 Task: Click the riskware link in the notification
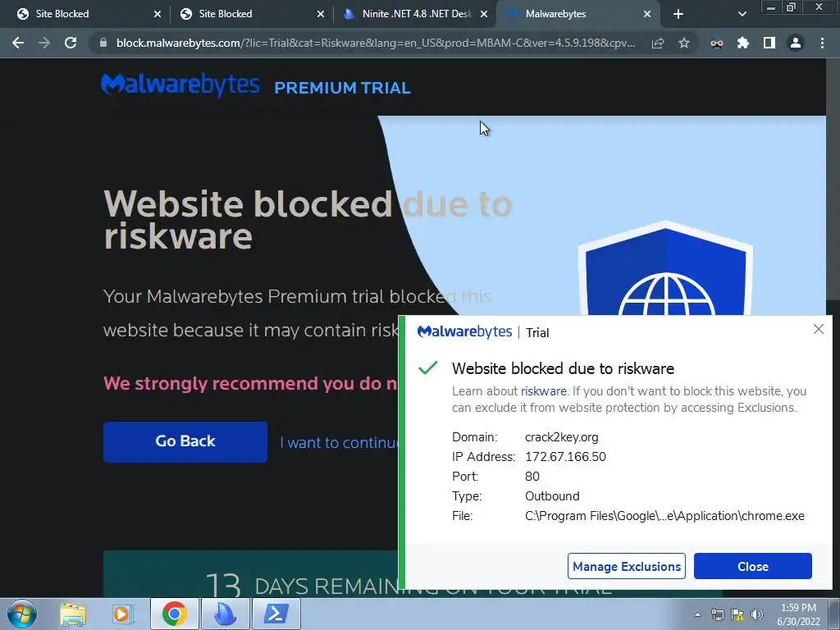(543, 391)
